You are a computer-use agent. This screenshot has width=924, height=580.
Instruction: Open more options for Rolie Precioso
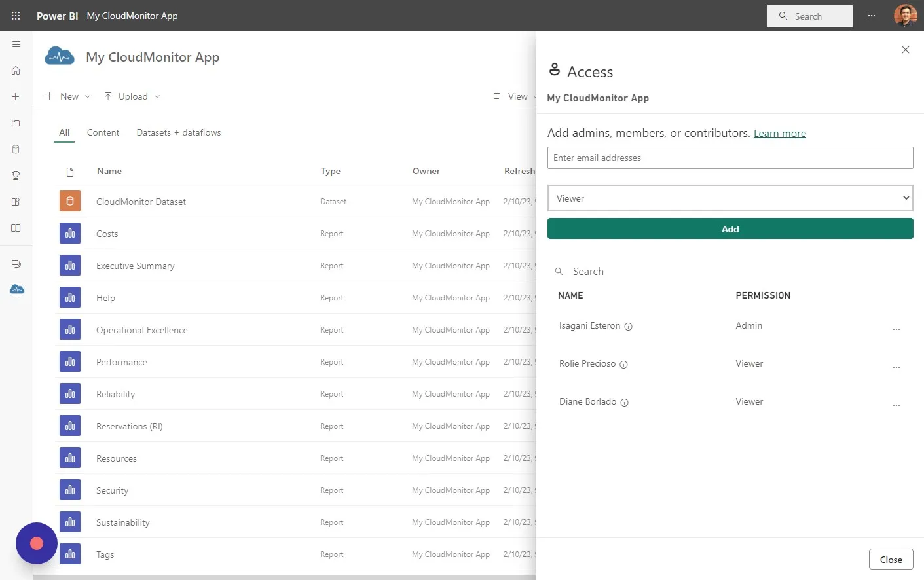tap(896, 367)
